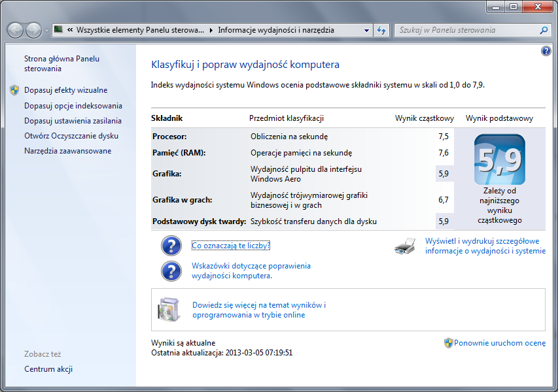Click the 5,9 base score badge
The image size is (558, 392).
pos(500,159)
